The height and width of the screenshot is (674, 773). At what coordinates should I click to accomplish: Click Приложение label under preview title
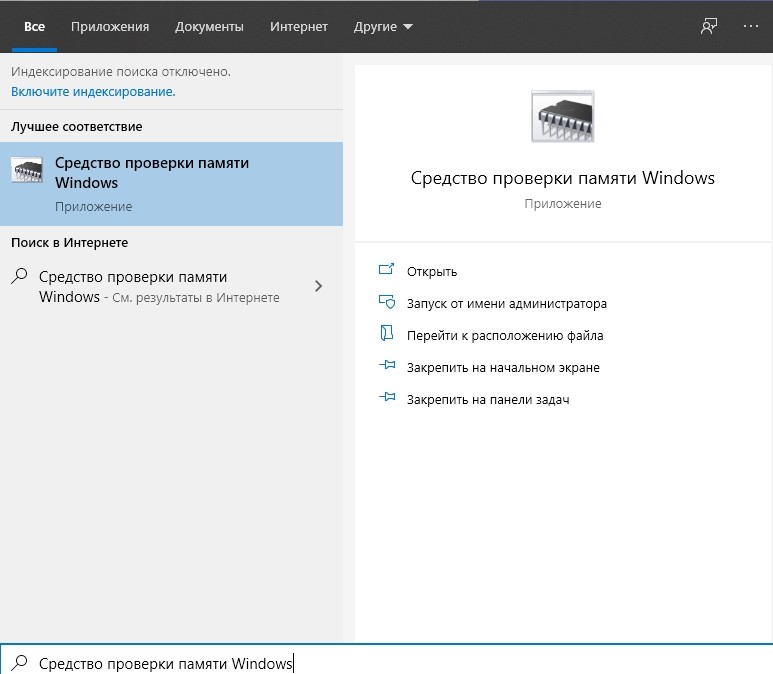562,204
